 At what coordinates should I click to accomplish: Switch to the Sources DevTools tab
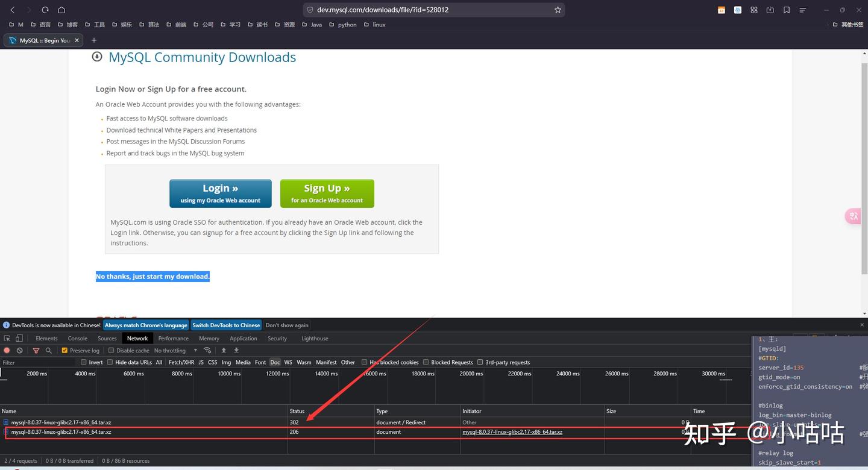coord(107,338)
